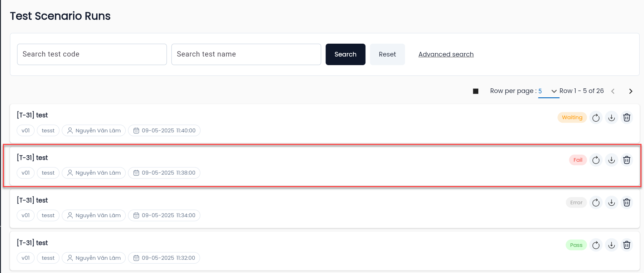The width and height of the screenshot is (644, 273).
Task: Delete the Waiting test run
Action: point(627,118)
